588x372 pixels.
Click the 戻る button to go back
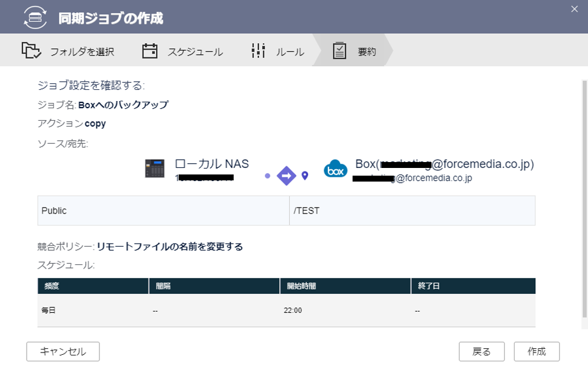[482, 351]
